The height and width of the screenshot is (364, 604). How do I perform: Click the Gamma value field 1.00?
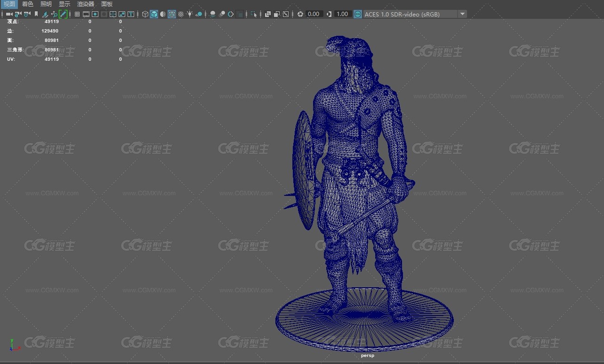(x=342, y=14)
